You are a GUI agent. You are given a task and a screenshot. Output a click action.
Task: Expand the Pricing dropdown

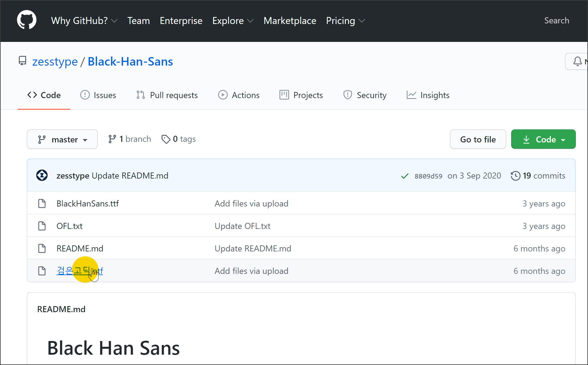(x=345, y=21)
